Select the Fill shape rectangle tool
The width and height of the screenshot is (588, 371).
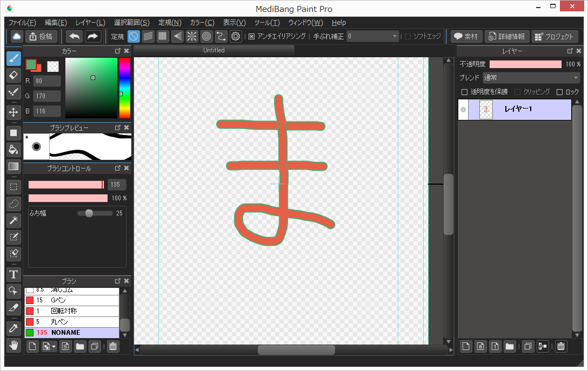pos(14,133)
